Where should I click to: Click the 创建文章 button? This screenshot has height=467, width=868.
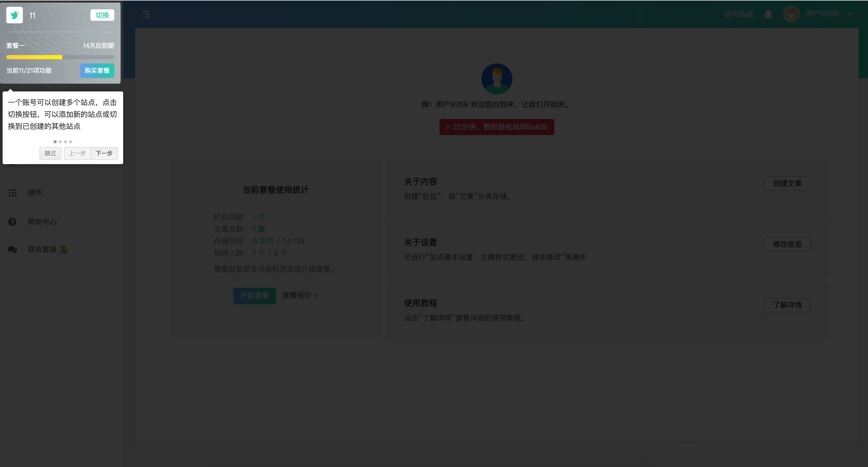point(787,183)
